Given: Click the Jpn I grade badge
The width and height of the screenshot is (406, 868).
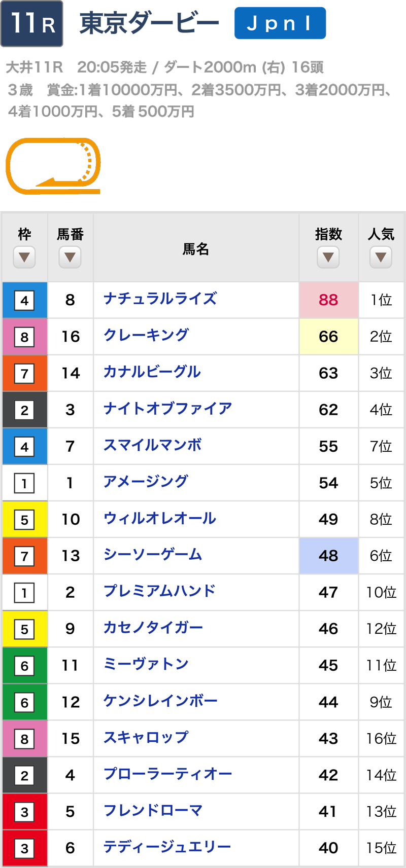Looking at the screenshot, I should [x=280, y=23].
